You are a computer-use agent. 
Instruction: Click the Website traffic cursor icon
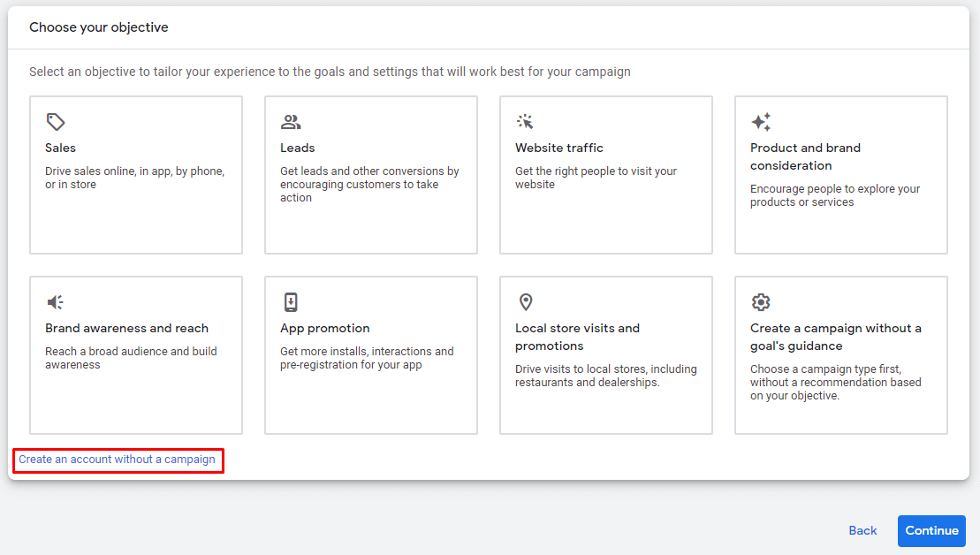525,121
